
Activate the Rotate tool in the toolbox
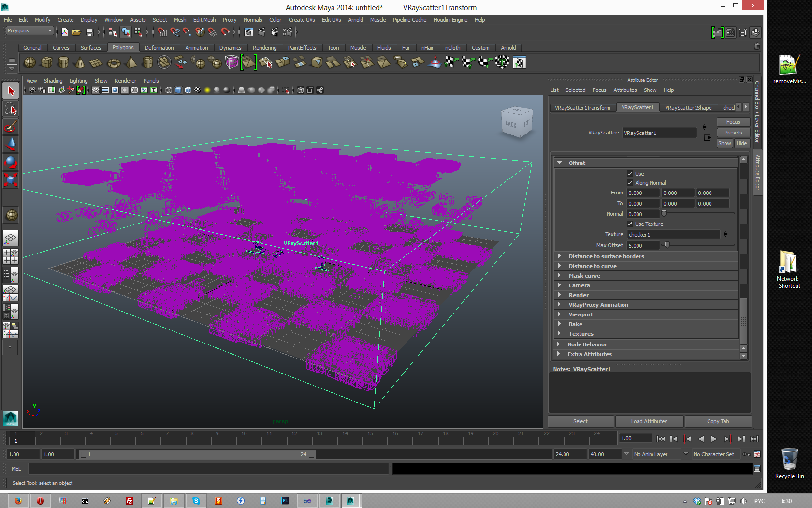point(11,162)
